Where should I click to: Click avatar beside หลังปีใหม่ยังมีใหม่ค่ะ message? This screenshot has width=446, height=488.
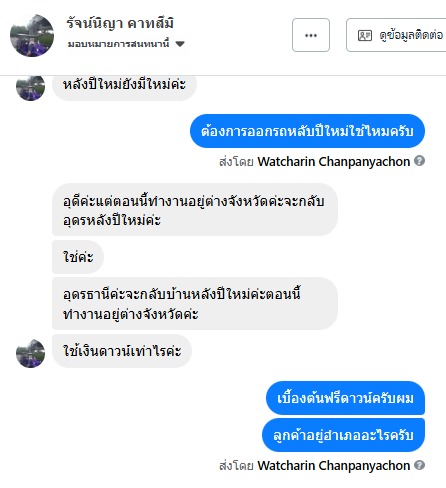(x=30, y=87)
